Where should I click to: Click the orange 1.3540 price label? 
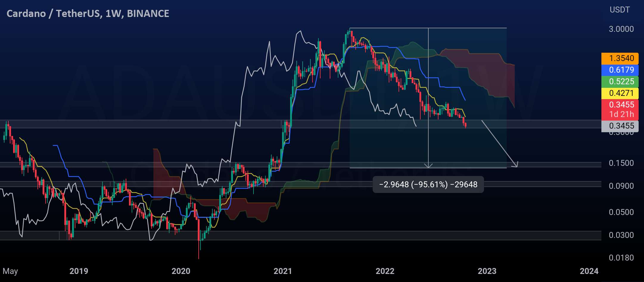point(620,58)
